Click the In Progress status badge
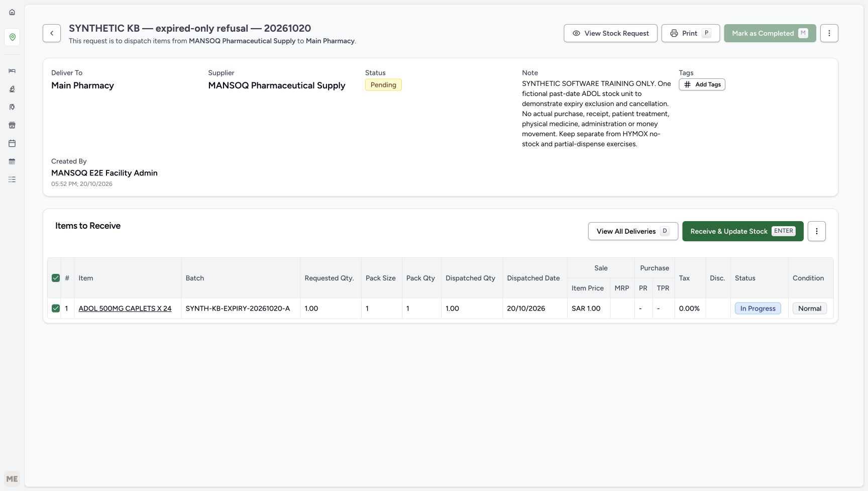The image size is (868, 491). click(758, 309)
